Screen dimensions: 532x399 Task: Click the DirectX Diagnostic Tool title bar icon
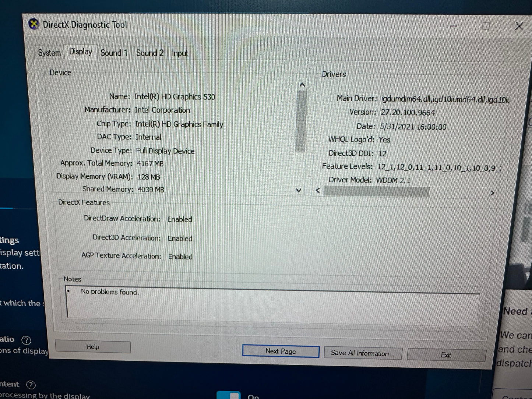pyautogui.click(x=34, y=24)
